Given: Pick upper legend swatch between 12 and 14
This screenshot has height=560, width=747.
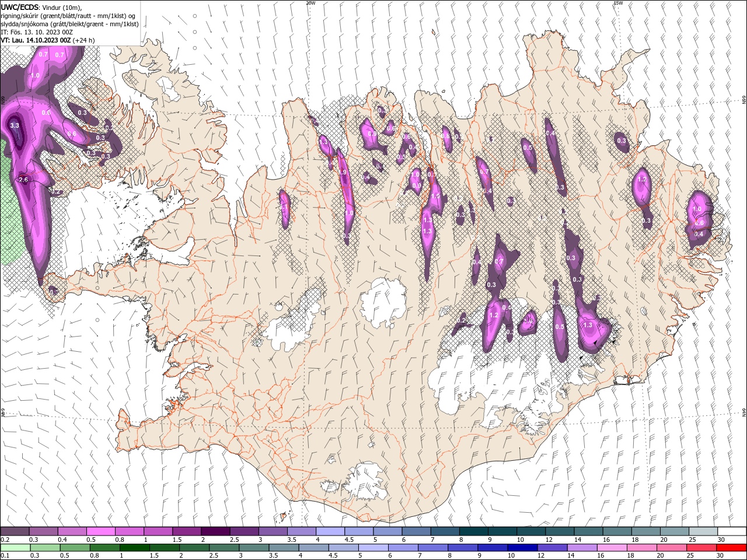Looking at the screenshot, I should [x=560, y=531].
